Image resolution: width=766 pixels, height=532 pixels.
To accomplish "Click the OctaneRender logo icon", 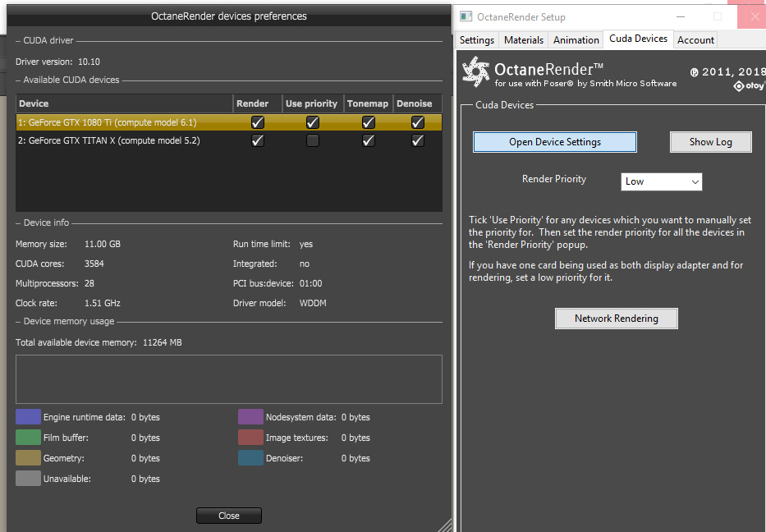I will pos(476,71).
